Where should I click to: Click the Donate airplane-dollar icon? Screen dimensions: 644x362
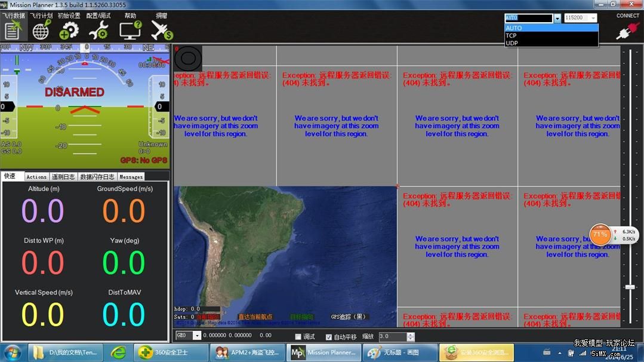(x=162, y=30)
